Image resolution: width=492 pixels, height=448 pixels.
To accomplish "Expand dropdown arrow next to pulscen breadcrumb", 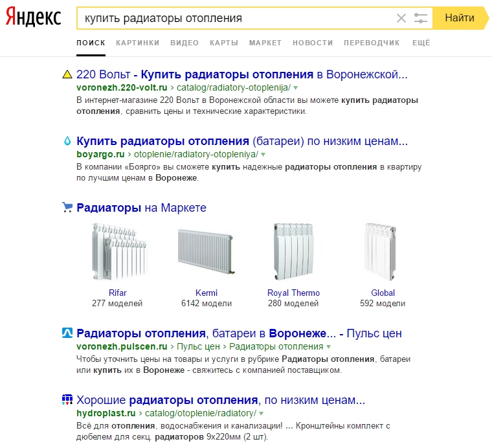I will pyautogui.click(x=328, y=347).
